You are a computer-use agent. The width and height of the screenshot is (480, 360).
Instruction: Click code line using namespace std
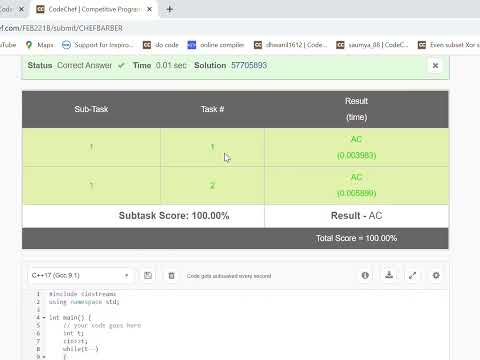84,302
